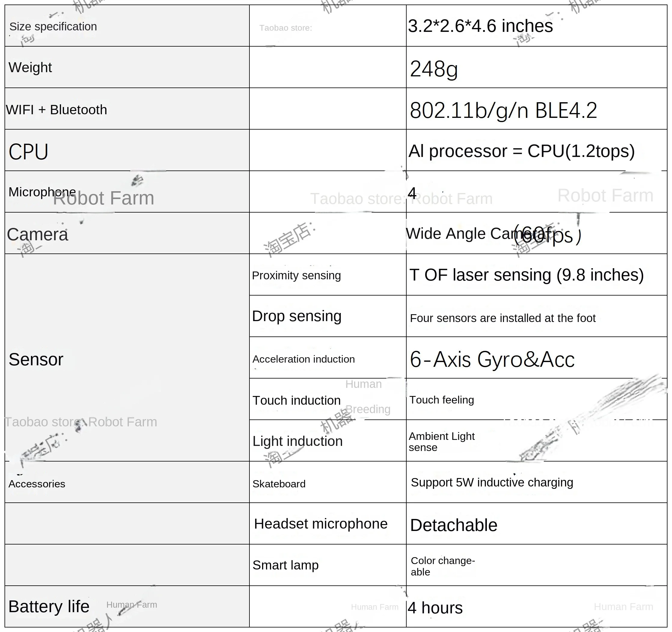Select the "Detachable" value
This screenshot has height=632, width=672.
[454, 525]
